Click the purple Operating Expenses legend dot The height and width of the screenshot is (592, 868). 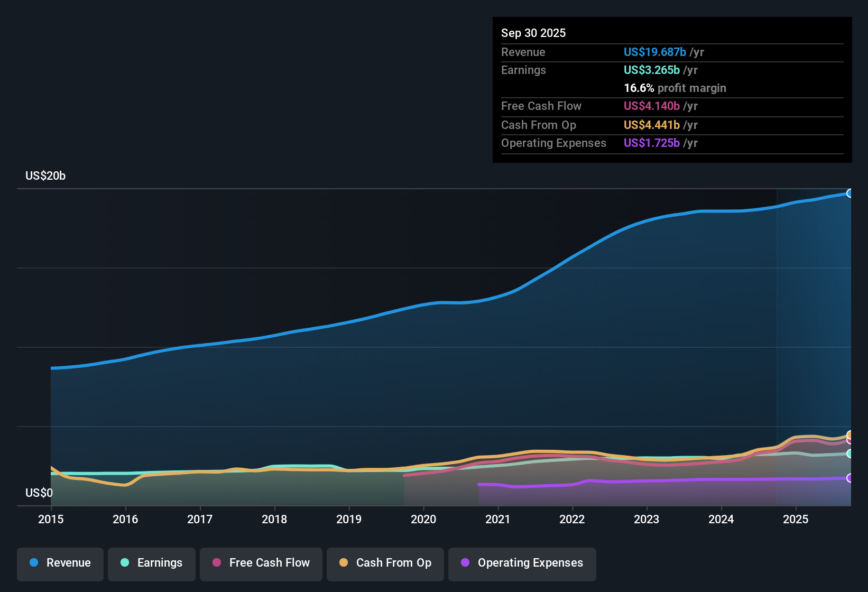(x=464, y=563)
